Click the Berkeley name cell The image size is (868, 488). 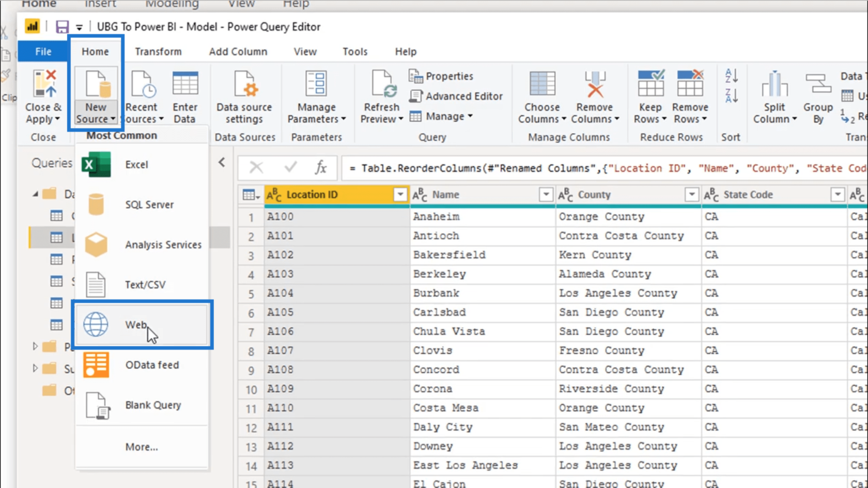(483, 274)
